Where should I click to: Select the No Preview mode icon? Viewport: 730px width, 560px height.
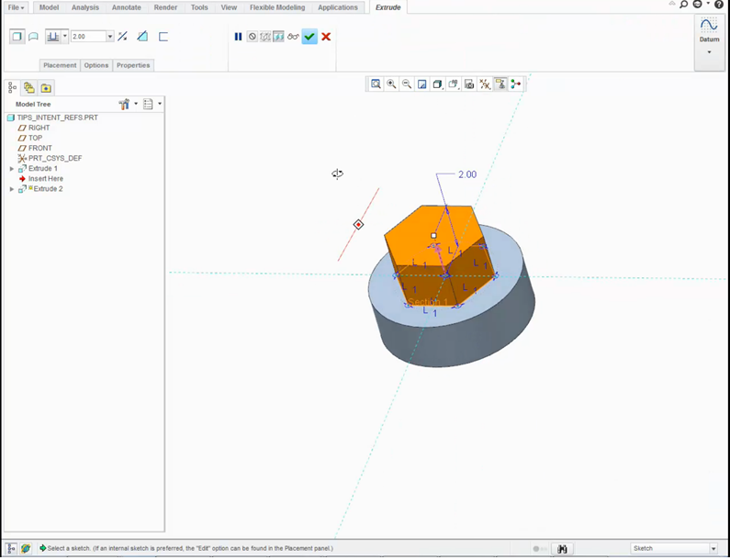[252, 37]
